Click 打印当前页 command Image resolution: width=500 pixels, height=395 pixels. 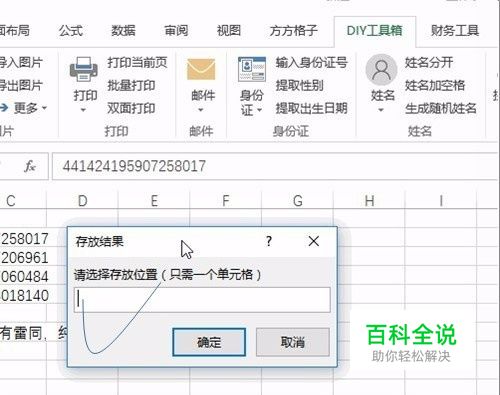(137, 62)
